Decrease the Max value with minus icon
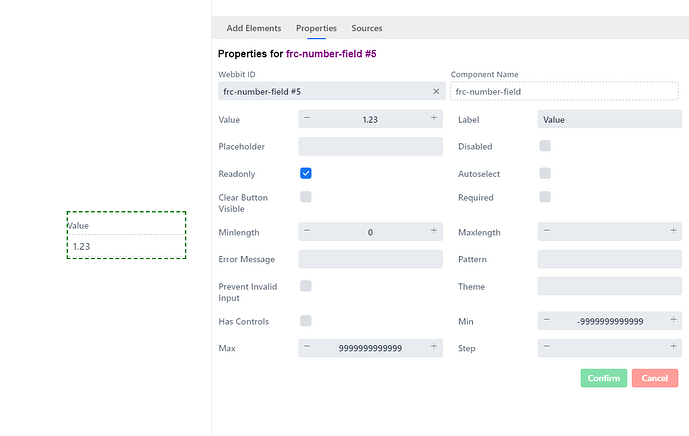Image resolution: width=689 pixels, height=436 pixels. [307, 346]
